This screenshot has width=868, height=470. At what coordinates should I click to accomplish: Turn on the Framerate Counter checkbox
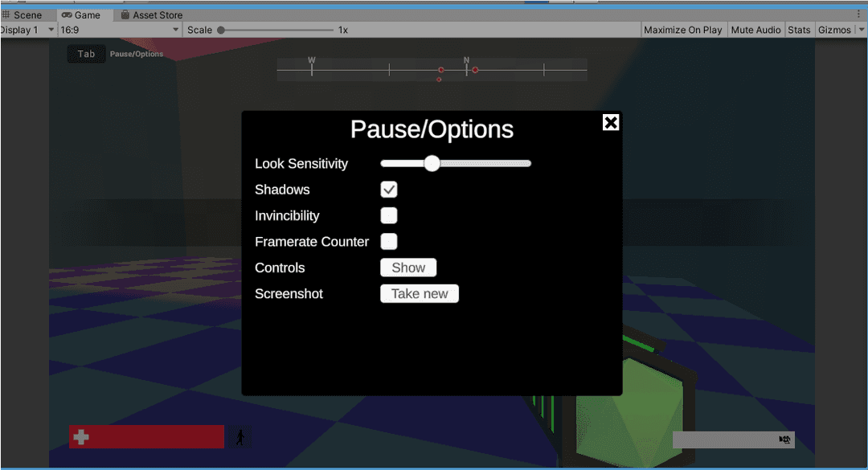pos(389,241)
